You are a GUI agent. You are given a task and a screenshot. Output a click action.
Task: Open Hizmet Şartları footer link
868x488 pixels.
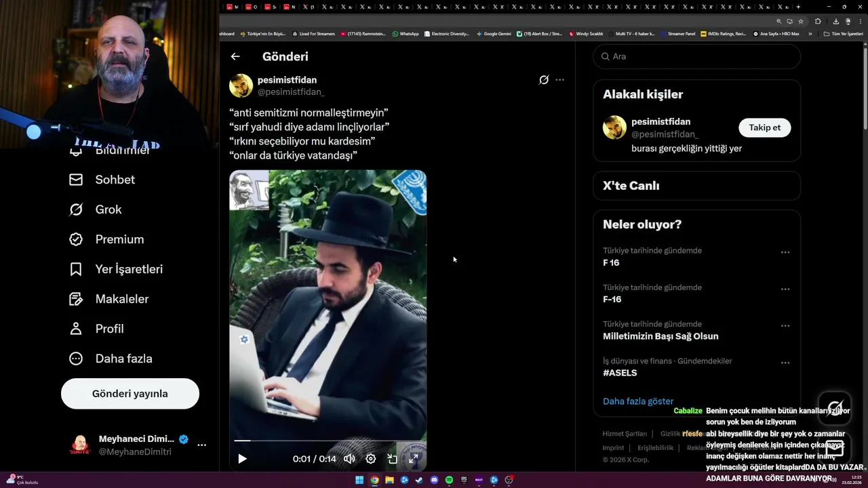pyautogui.click(x=625, y=434)
